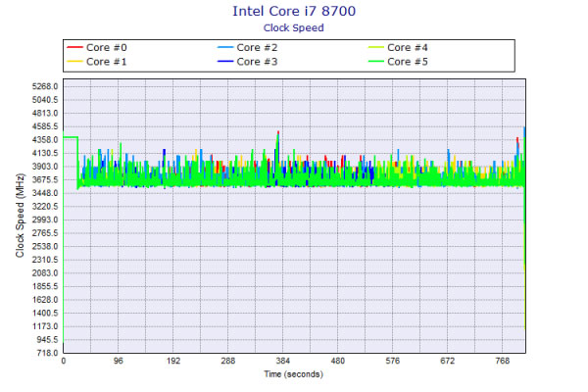
Task: Click the 945.5 y-axis label
Action: pyautogui.click(x=47, y=339)
